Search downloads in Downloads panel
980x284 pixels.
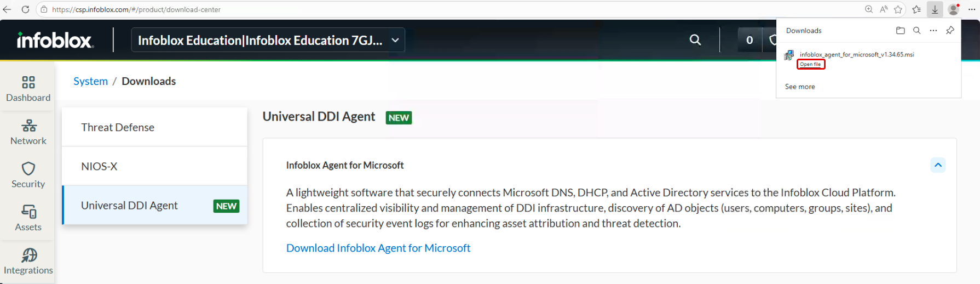click(916, 31)
